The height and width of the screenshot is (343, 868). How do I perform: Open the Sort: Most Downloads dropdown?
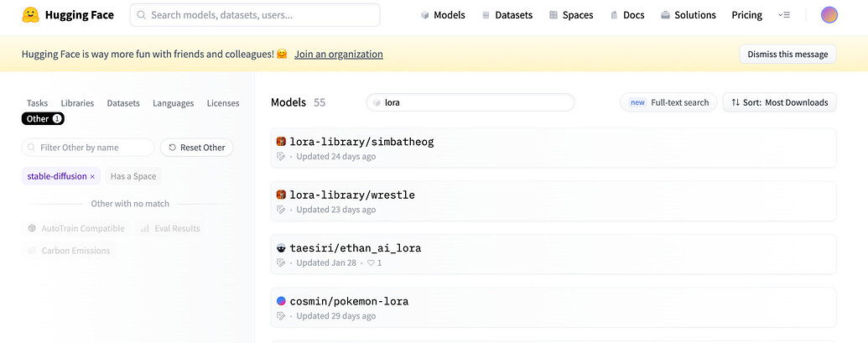779,102
